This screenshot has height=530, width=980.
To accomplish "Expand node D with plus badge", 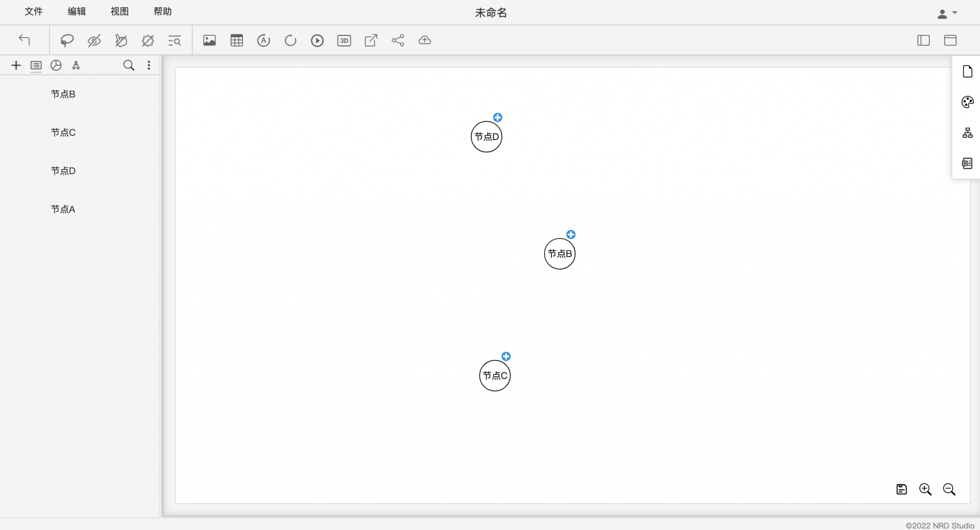I will (x=498, y=118).
